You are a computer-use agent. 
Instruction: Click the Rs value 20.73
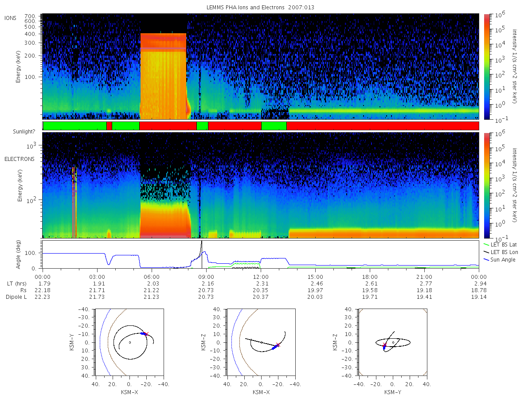click(206, 290)
